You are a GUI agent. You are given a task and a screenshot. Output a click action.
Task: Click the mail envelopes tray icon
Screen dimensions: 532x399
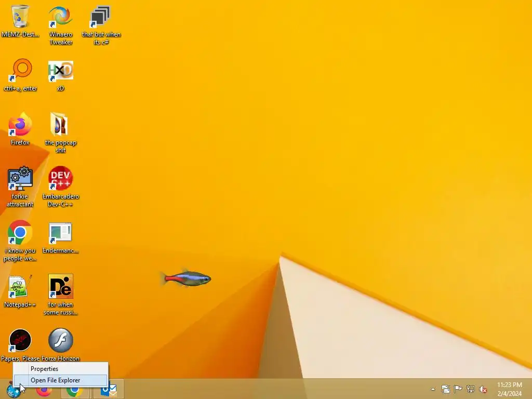(445, 389)
